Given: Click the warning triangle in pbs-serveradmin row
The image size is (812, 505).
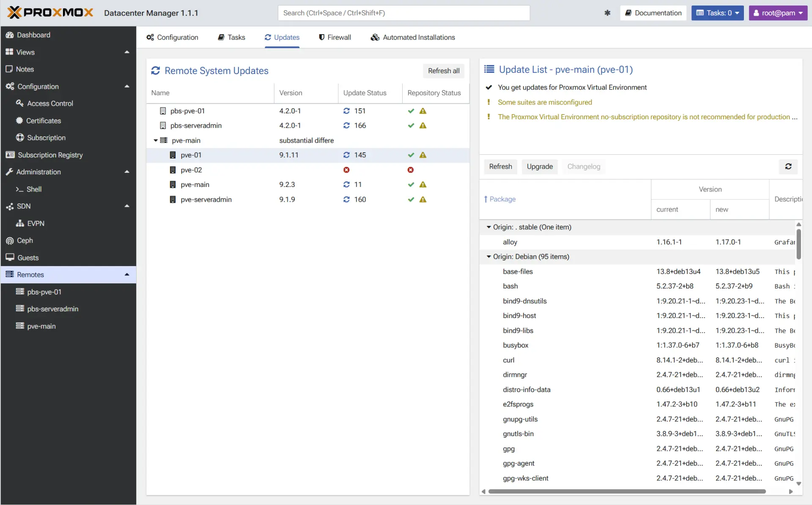Looking at the screenshot, I should click(423, 126).
